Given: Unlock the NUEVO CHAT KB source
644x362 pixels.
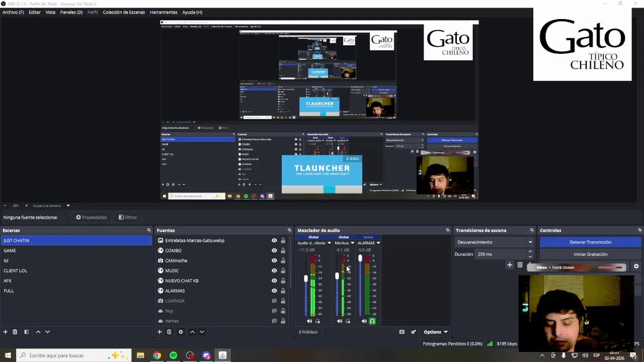Looking at the screenshot, I should coord(283,281).
